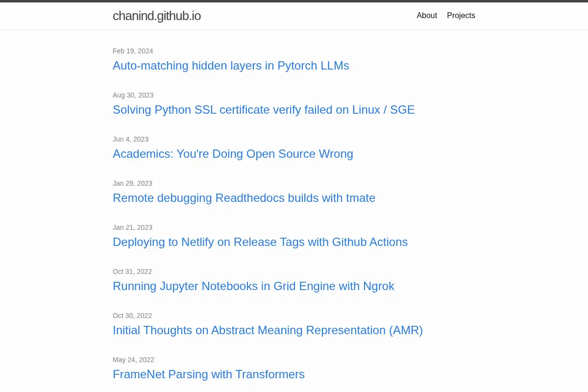This screenshot has height=392, width=588.
Task: Open Academics: You're Doing Open Source Wrong
Action: point(233,154)
